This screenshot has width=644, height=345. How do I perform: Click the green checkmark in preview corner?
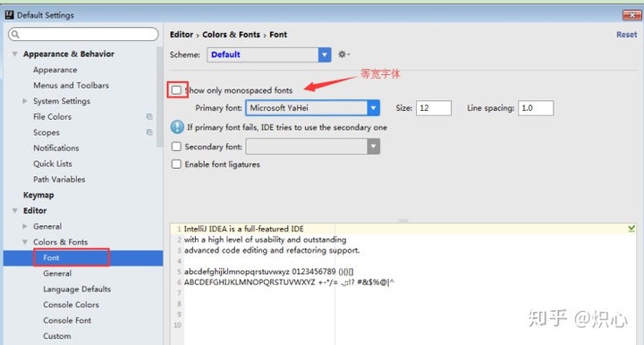point(631,229)
